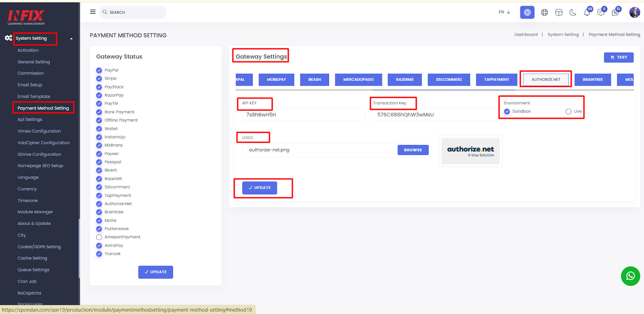The image size is (644, 314).
Task: Click the green floating WhatsApp button
Action: point(630,276)
